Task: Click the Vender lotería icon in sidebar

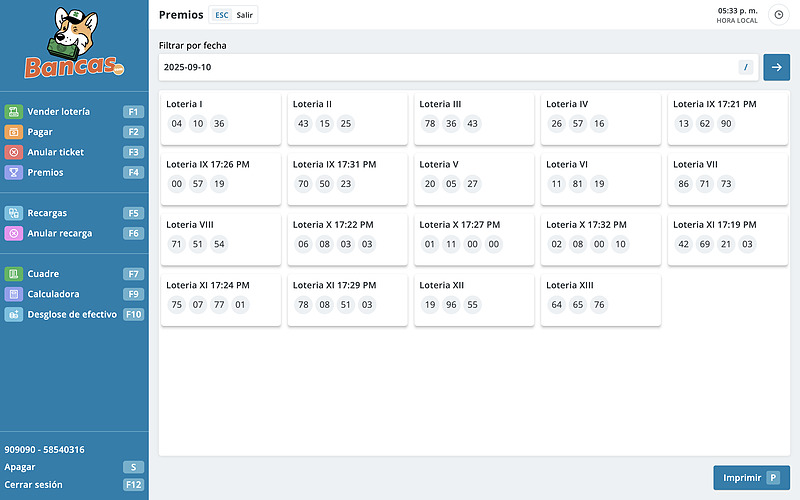Action: click(14, 112)
